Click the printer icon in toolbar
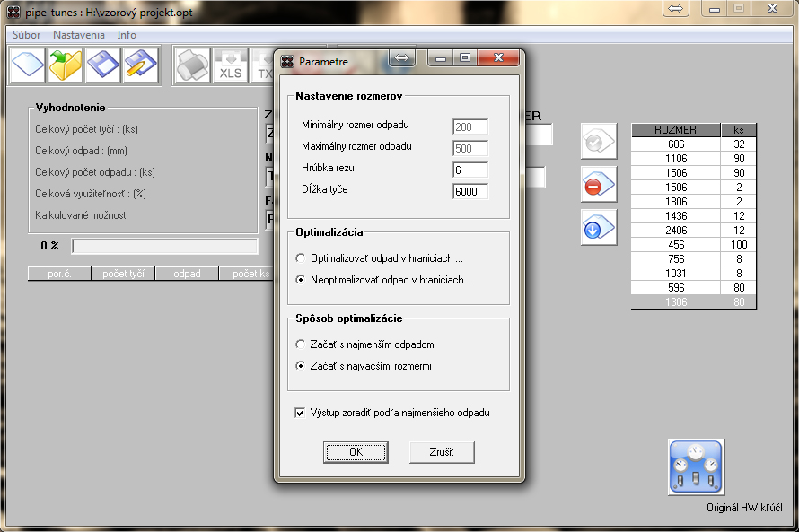This screenshot has width=799, height=532. click(x=191, y=65)
